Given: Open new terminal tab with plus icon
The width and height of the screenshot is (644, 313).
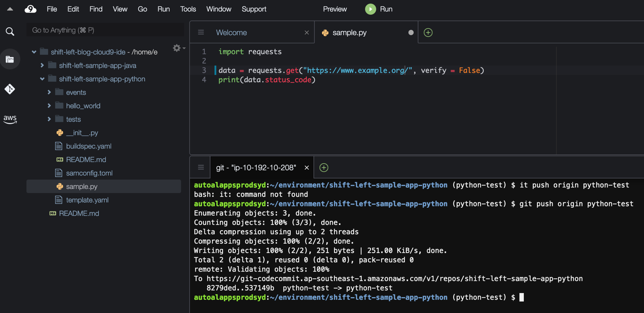Looking at the screenshot, I should (324, 168).
